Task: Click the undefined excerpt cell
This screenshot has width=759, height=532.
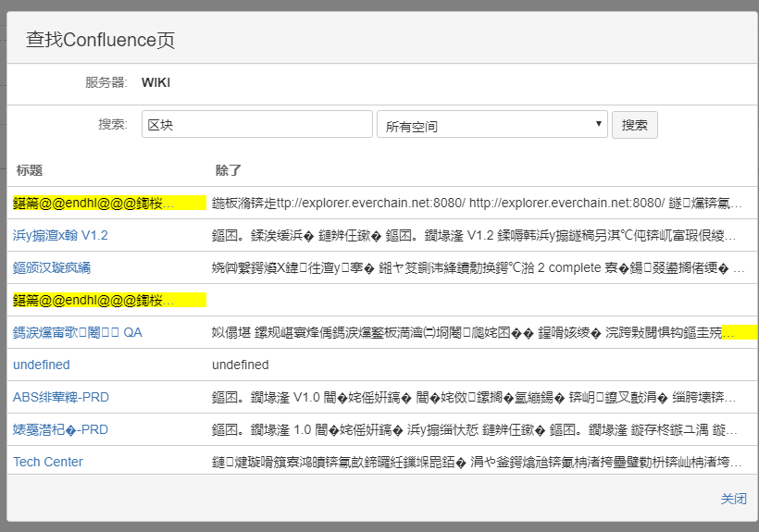Action: coord(240,365)
